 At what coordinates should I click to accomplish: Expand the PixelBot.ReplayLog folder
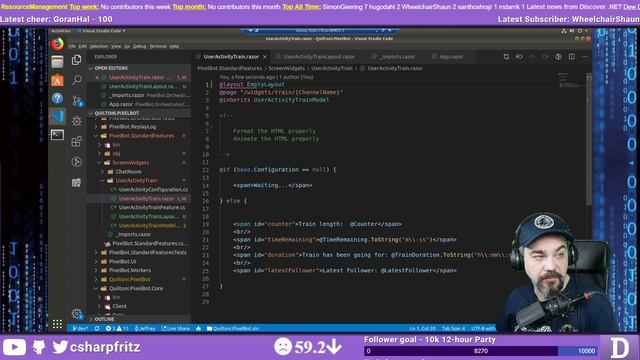[132, 127]
